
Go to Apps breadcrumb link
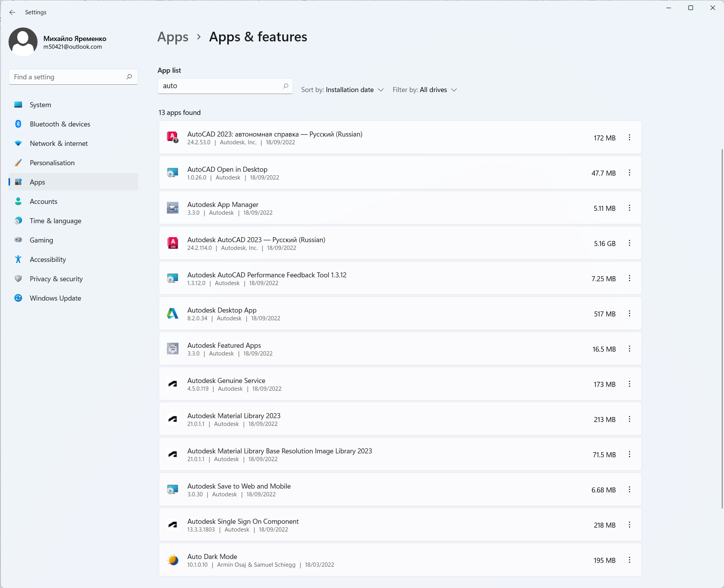(173, 37)
